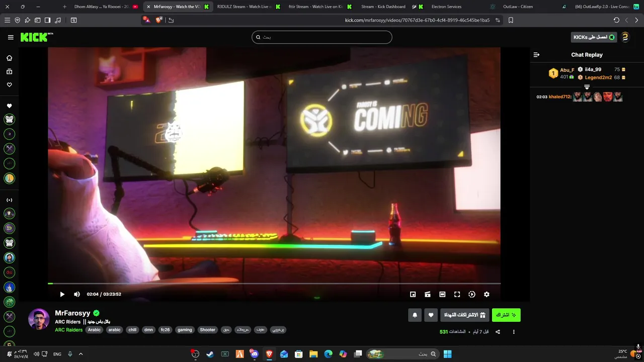Bookmark this page
644x362 pixels.
coord(511,20)
